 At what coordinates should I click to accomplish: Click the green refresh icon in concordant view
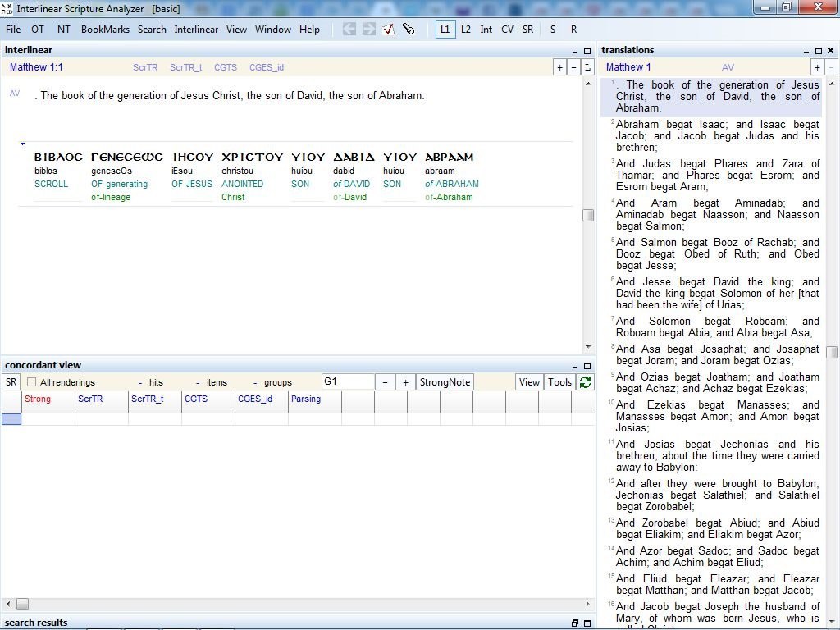click(x=584, y=381)
